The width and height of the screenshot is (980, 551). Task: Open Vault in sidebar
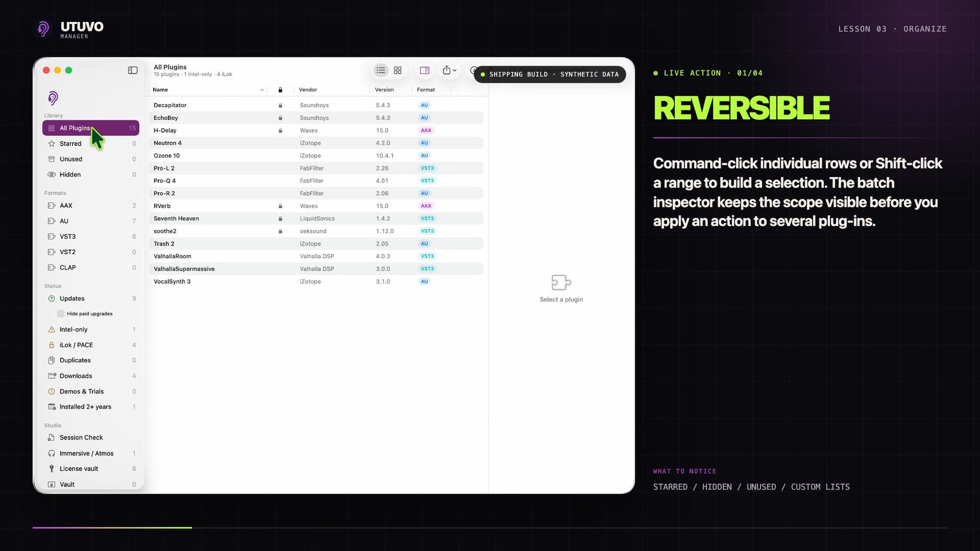pyautogui.click(x=91, y=484)
